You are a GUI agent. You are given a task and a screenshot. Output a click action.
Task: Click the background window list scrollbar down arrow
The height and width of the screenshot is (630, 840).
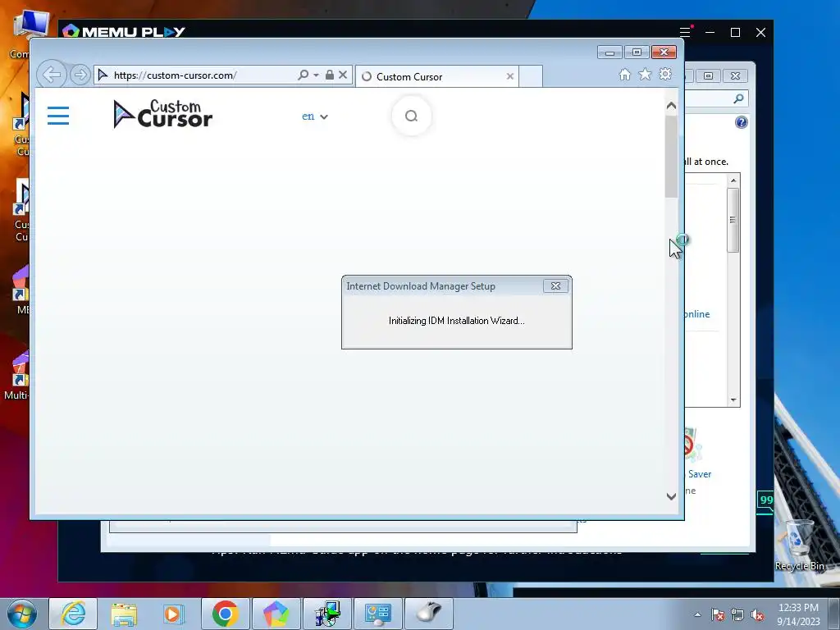(733, 400)
